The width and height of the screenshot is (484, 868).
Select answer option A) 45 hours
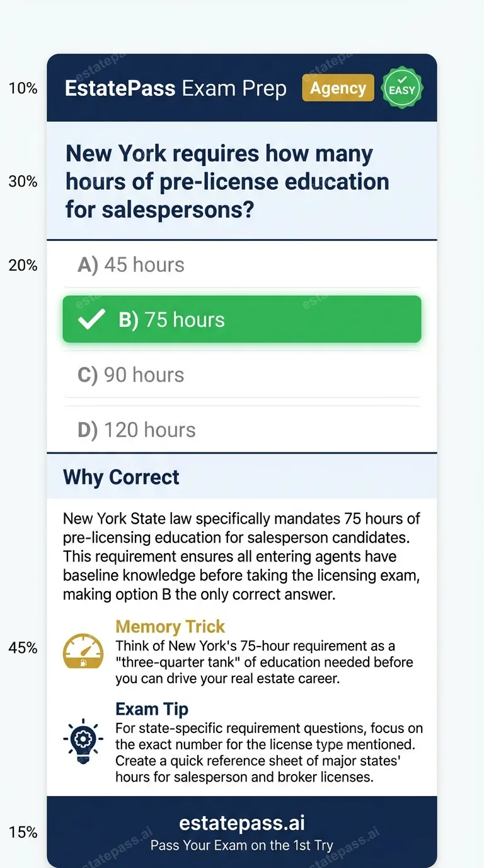tap(241, 264)
